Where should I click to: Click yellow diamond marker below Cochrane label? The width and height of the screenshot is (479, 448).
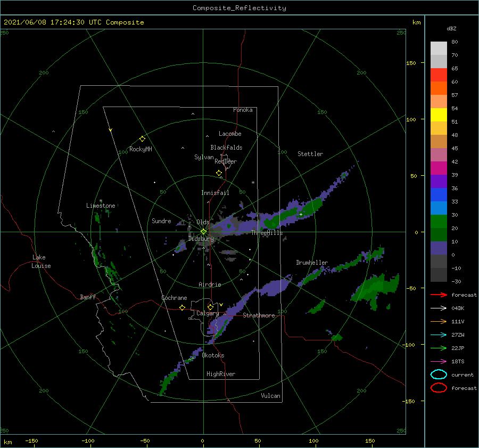pyautogui.click(x=182, y=308)
